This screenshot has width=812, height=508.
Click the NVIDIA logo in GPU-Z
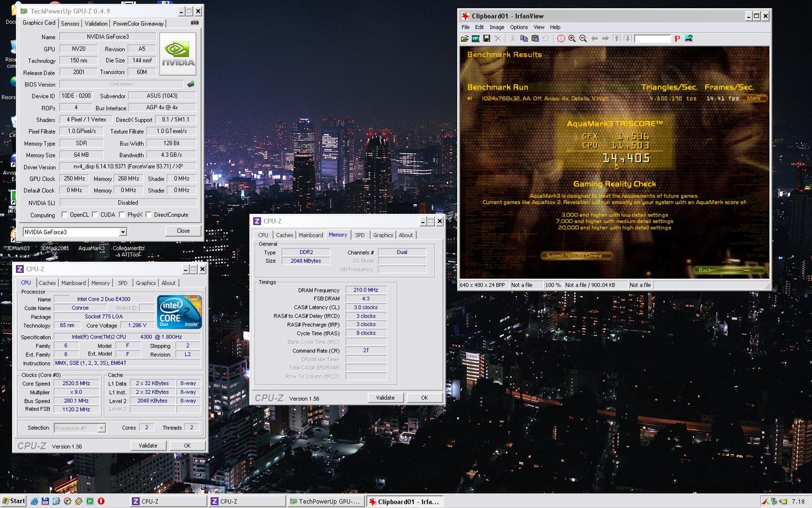178,54
